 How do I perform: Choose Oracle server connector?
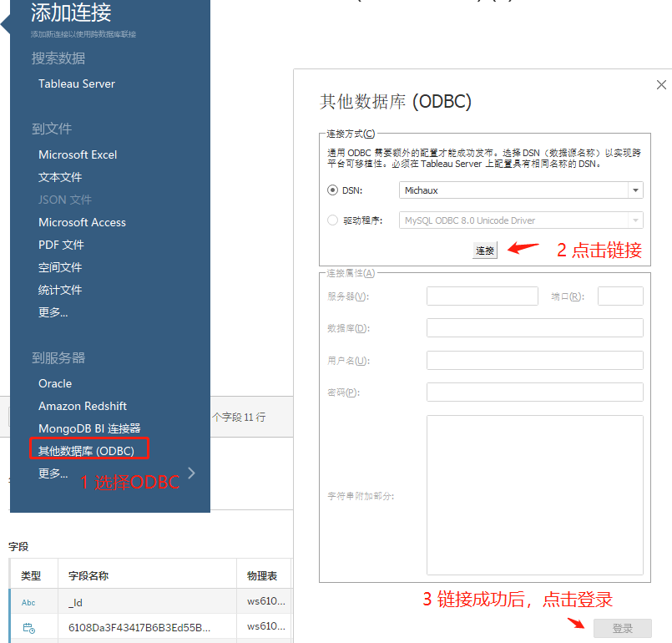(x=55, y=383)
